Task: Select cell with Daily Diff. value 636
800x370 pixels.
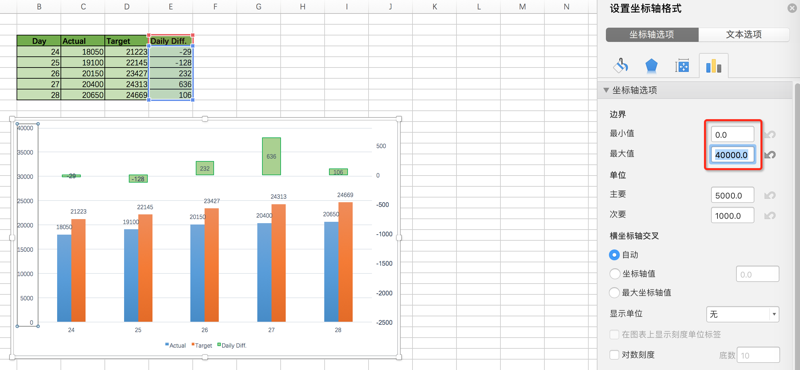Action: click(170, 84)
